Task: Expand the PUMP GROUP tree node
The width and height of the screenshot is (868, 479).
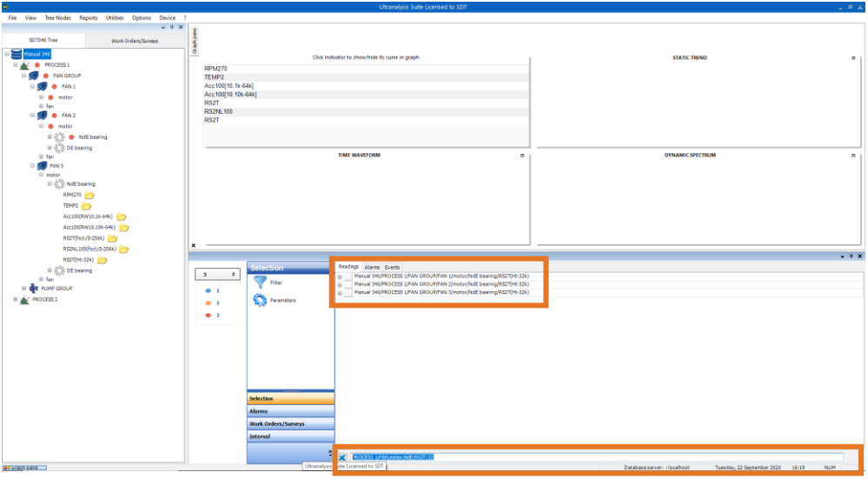Action: click(23, 289)
